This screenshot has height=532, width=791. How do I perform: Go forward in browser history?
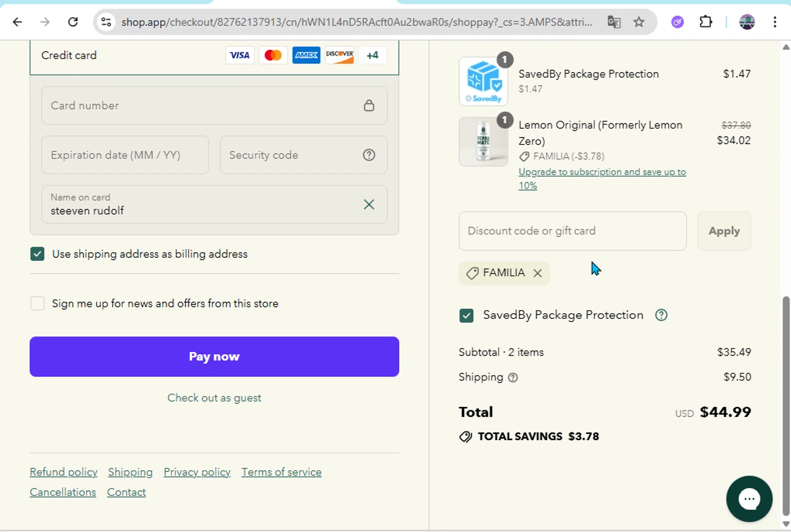(45, 22)
